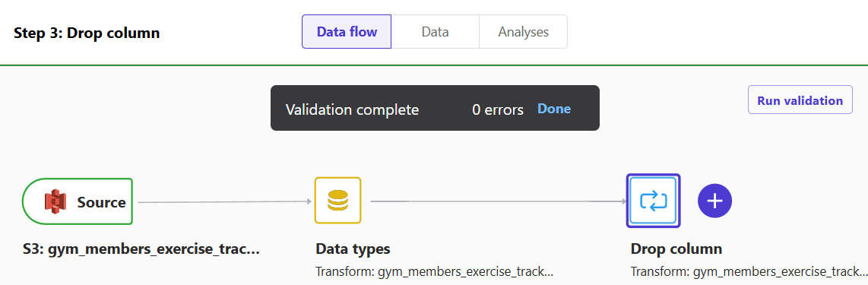868x285 pixels.
Task: Select the Drop column transform icon
Action: [653, 201]
